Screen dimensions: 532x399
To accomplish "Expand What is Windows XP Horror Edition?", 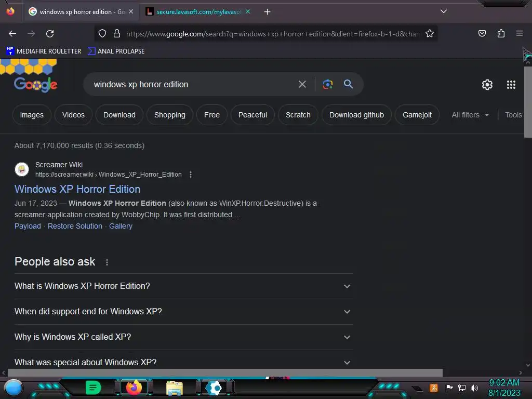I will pyautogui.click(x=183, y=286).
